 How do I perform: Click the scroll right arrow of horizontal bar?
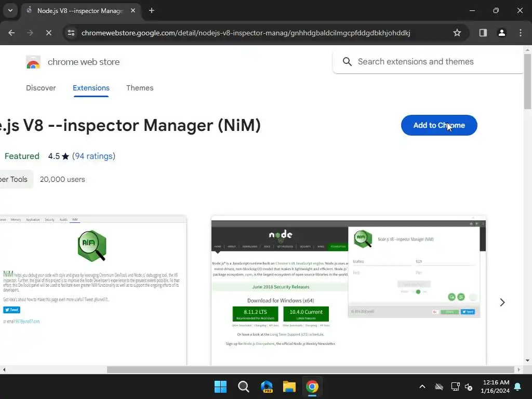tap(519, 369)
